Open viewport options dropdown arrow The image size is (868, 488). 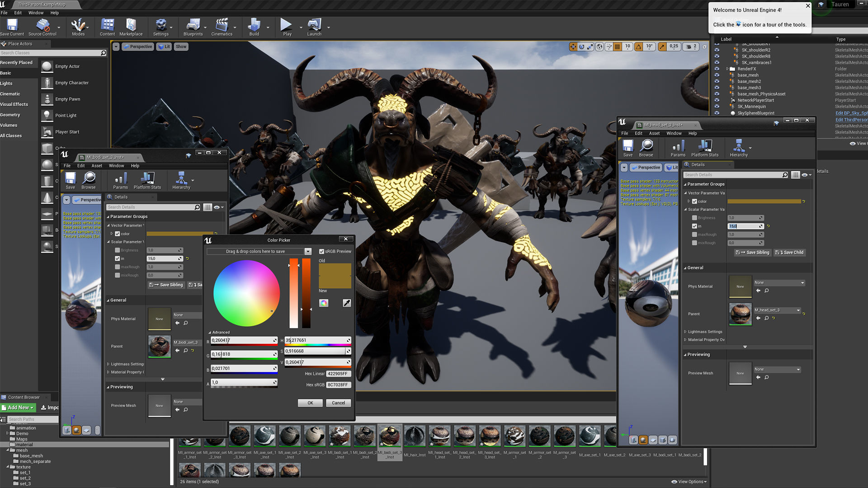(x=116, y=47)
